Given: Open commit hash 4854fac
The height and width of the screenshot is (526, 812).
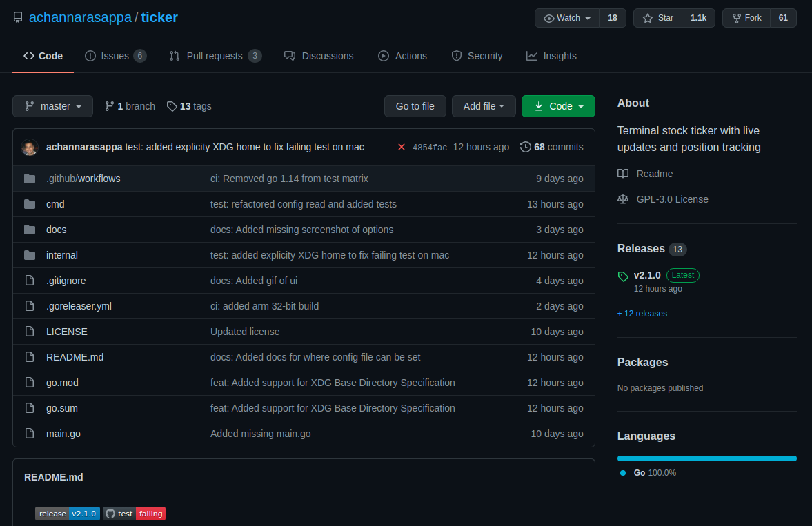Looking at the screenshot, I should point(430,148).
